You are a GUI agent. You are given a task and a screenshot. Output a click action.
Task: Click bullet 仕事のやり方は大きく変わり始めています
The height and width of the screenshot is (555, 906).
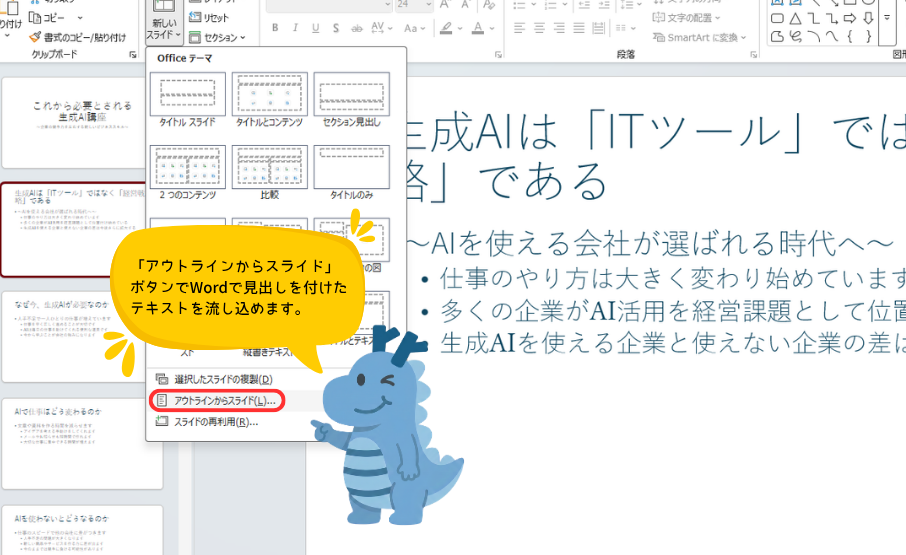673,279
